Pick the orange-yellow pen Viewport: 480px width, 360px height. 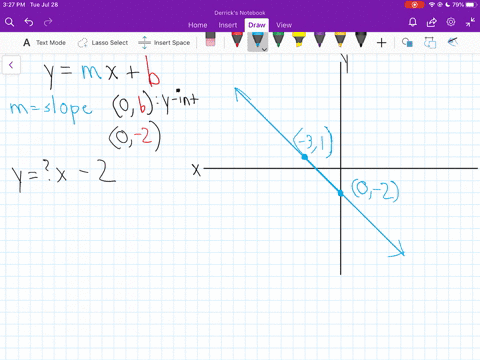point(340,39)
